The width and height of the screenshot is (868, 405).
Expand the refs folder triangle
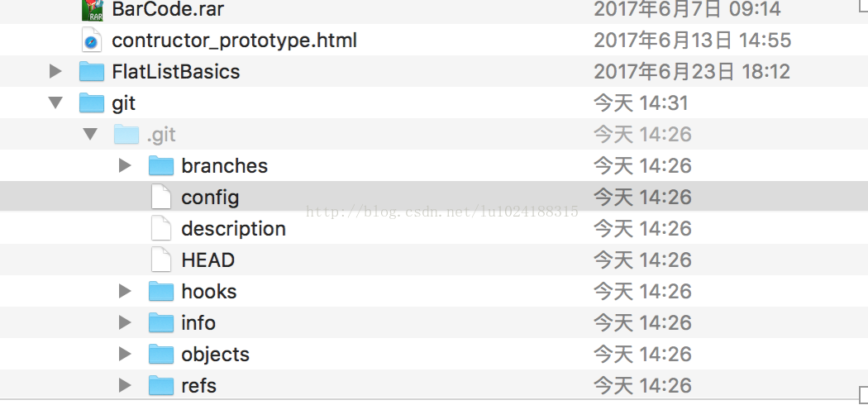125,386
